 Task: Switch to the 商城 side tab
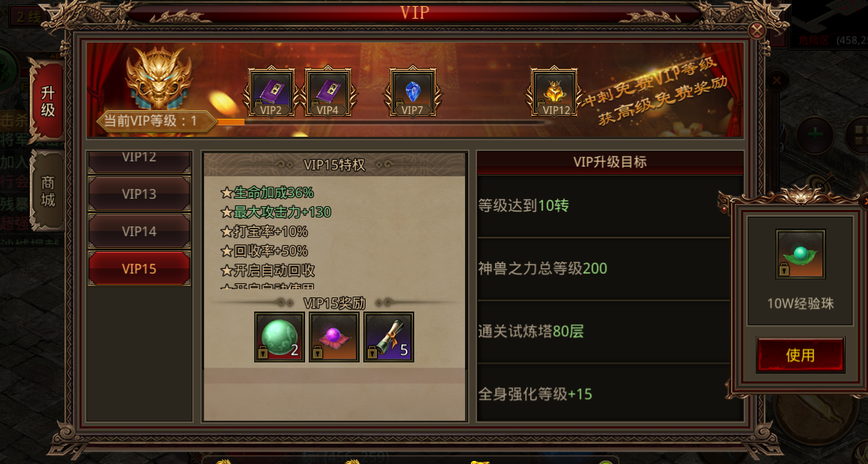click(48, 191)
